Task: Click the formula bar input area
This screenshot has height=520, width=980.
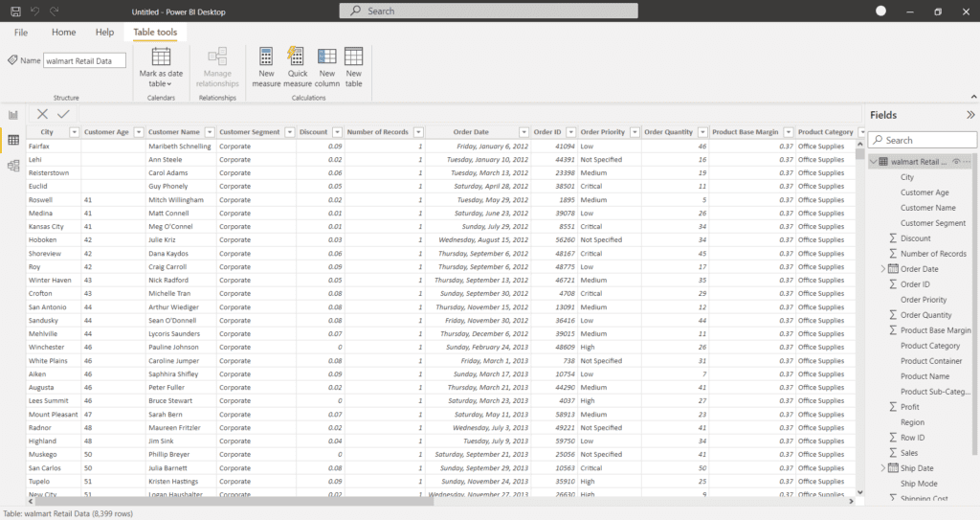Action: pyautogui.click(x=469, y=114)
